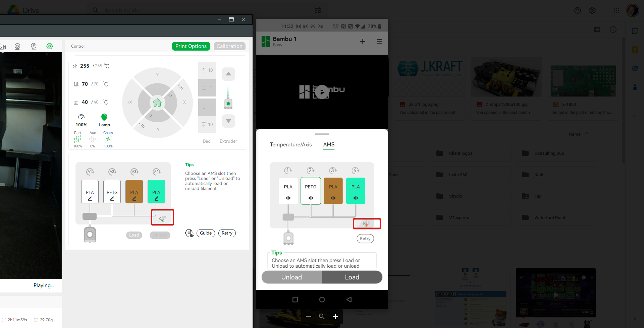Open Print Options
The height and width of the screenshot is (328, 644).
coord(191,46)
